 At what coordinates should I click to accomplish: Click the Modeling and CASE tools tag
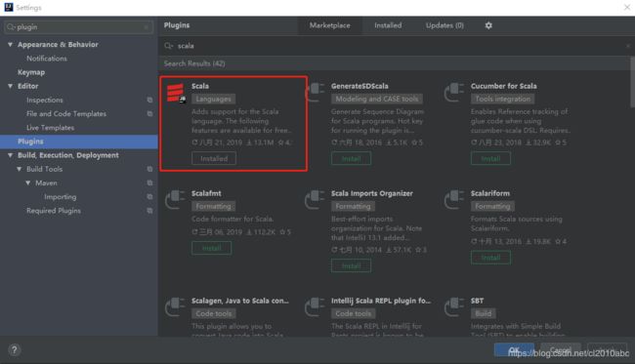pyautogui.click(x=377, y=99)
